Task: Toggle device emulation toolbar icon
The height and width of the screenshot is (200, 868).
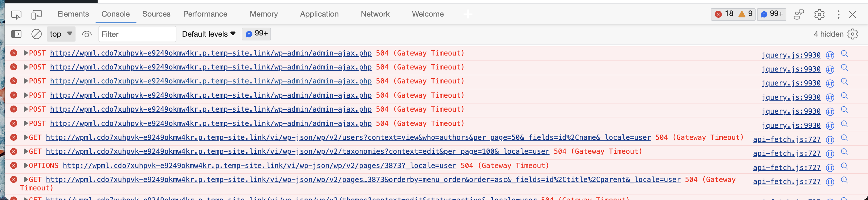Action: [36, 15]
